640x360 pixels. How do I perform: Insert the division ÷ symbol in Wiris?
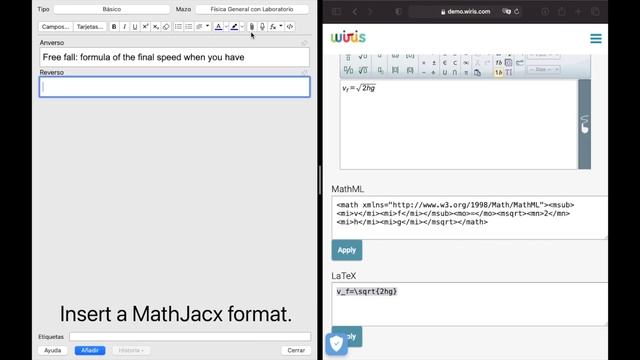[x=433, y=72]
